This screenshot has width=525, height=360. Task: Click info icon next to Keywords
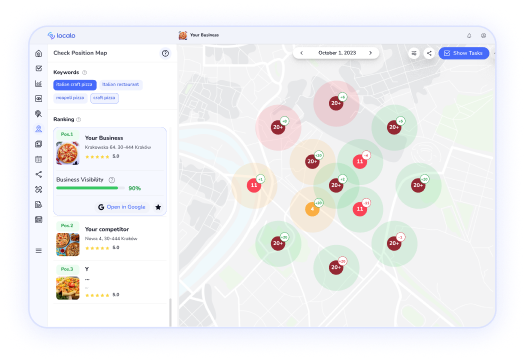(x=84, y=72)
